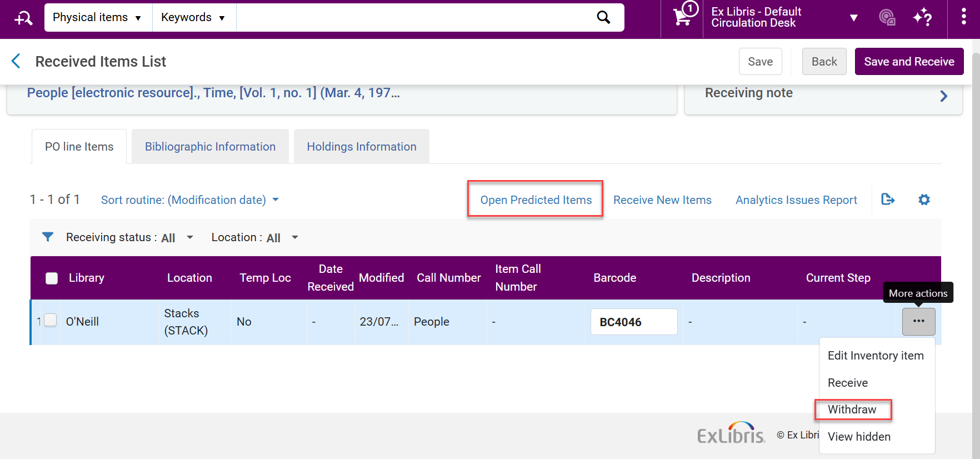Click the Description column header
The image size is (980, 459).
721,278
